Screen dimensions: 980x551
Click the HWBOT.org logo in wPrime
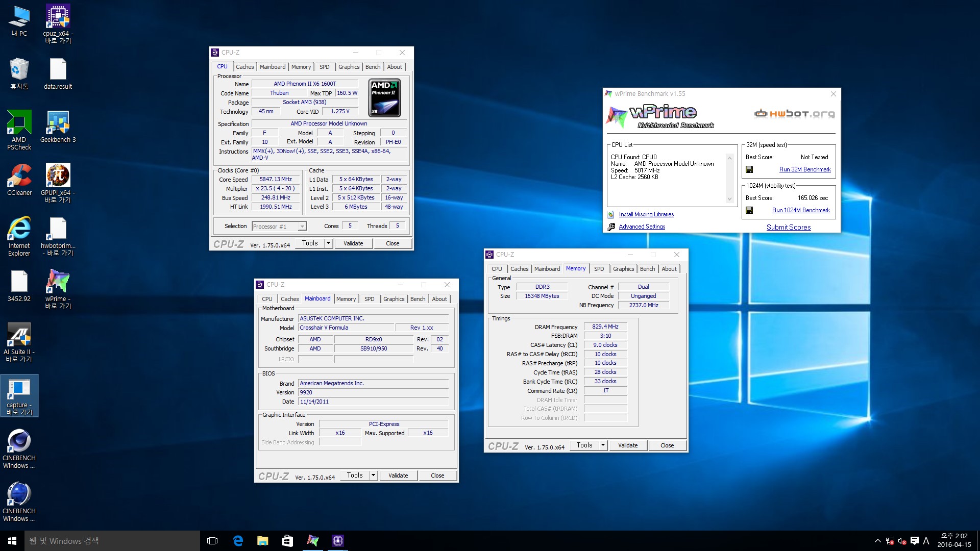click(x=795, y=113)
